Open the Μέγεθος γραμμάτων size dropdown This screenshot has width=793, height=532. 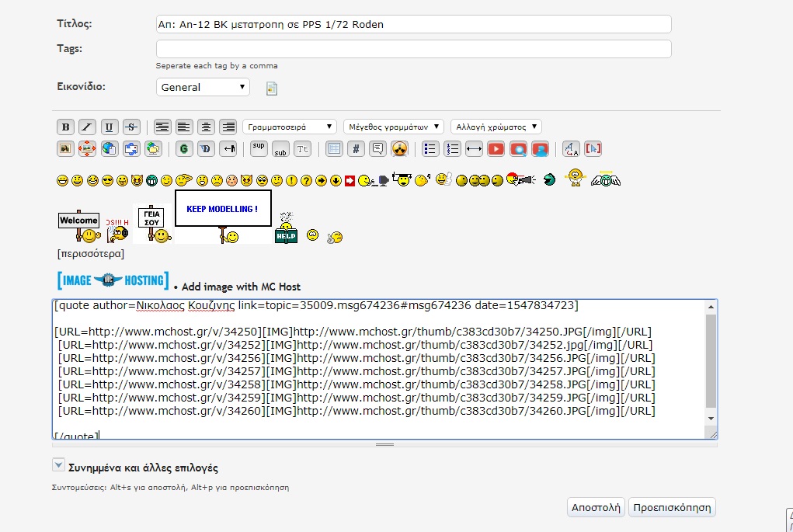pos(394,127)
